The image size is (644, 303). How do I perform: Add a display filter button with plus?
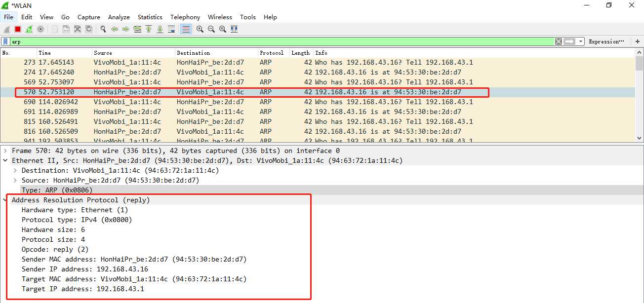pos(638,41)
